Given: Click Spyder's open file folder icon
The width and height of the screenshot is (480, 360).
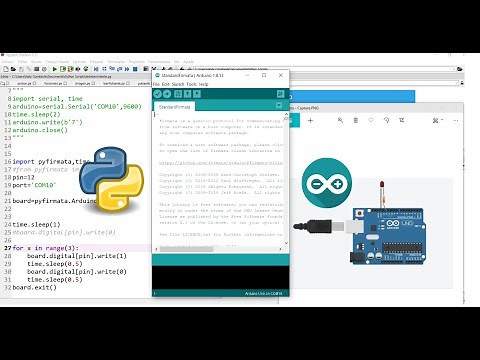Looking at the screenshot, I should [13, 69].
